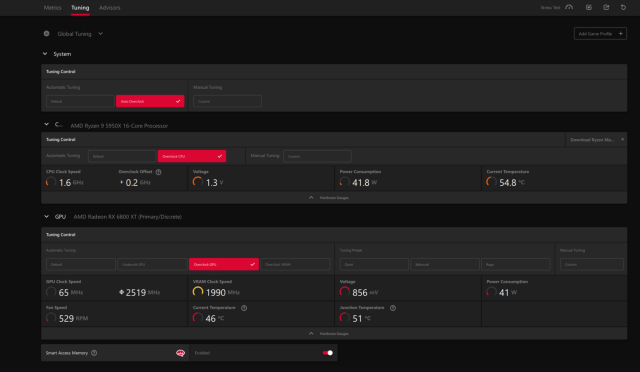This screenshot has width=640, height=372.
Task: Collapse the GPU Hardware Gauges bar
Action: (x=334, y=334)
